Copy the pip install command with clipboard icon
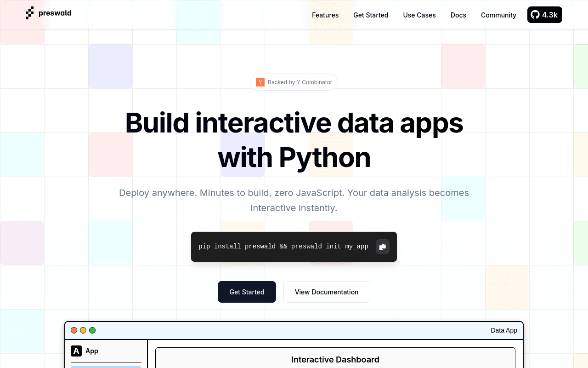588x368 pixels. 382,247
